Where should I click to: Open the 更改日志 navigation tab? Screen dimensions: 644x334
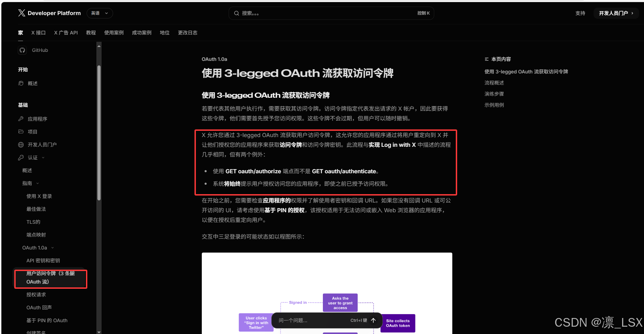point(188,33)
